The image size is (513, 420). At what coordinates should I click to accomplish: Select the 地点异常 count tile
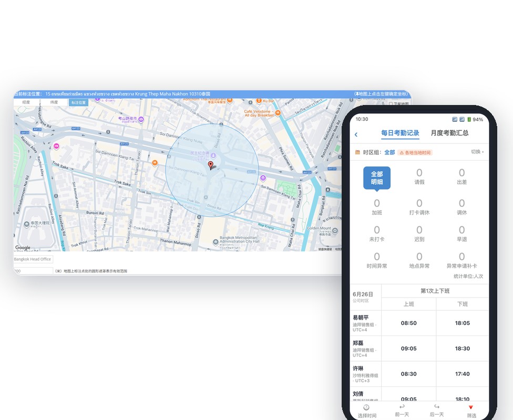click(x=419, y=261)
